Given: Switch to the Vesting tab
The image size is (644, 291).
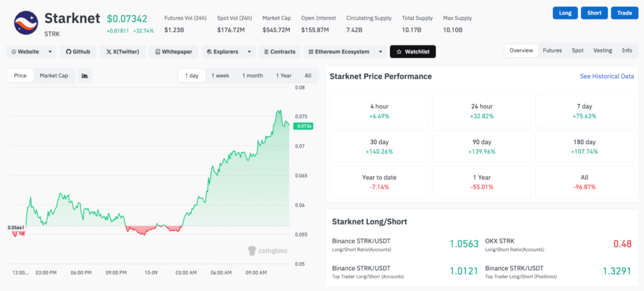Looking at the screenshot, I should tap(602, 50).
